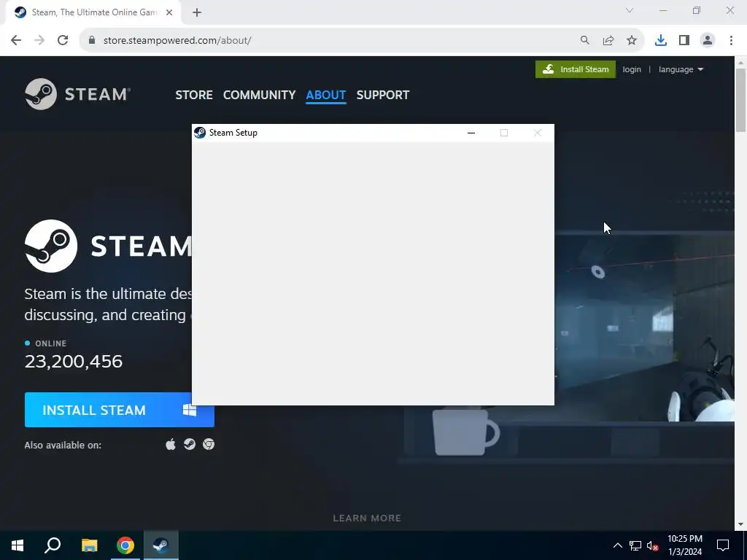Switch to Chrome in the taskbar
The width and height of the screenshot is (747, 560).
pos(125,545)
